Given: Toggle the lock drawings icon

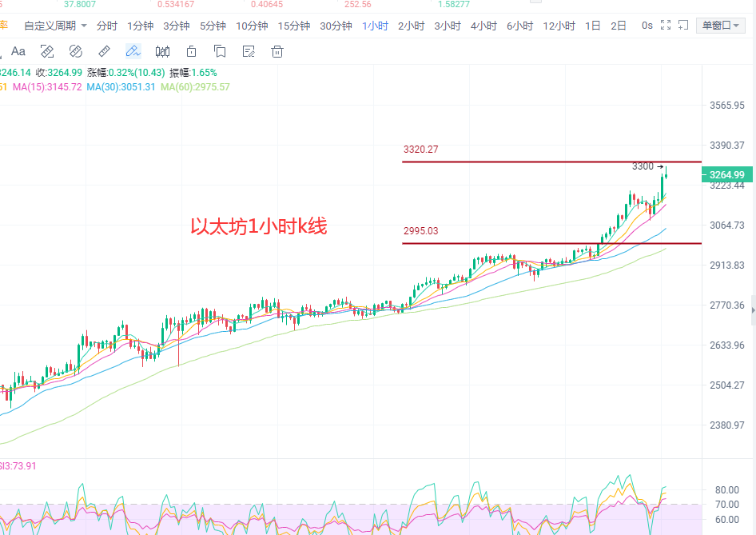Looking at the screenshot, I should 191,52.
